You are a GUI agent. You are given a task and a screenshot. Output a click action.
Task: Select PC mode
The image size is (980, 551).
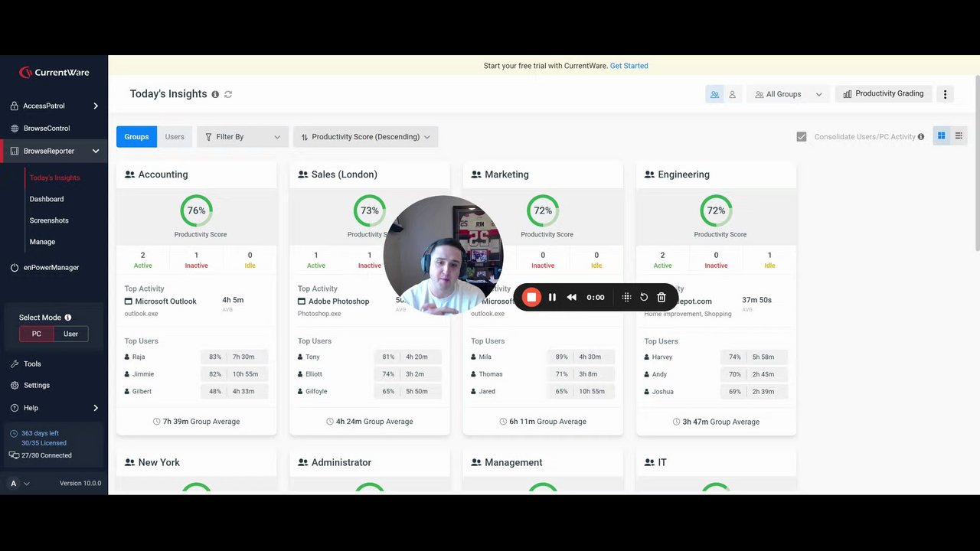point(37,334)
